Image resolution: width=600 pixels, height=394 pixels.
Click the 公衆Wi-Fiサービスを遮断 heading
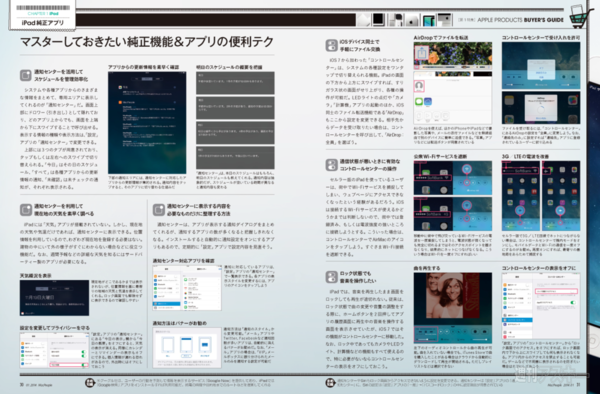[x=440, y=156]
